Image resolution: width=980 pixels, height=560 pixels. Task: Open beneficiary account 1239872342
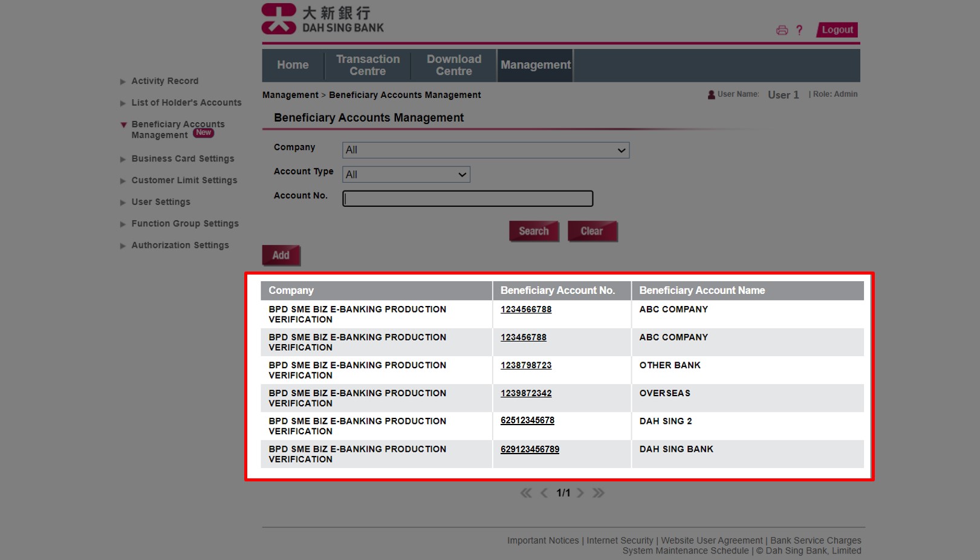tap(526, 393)
